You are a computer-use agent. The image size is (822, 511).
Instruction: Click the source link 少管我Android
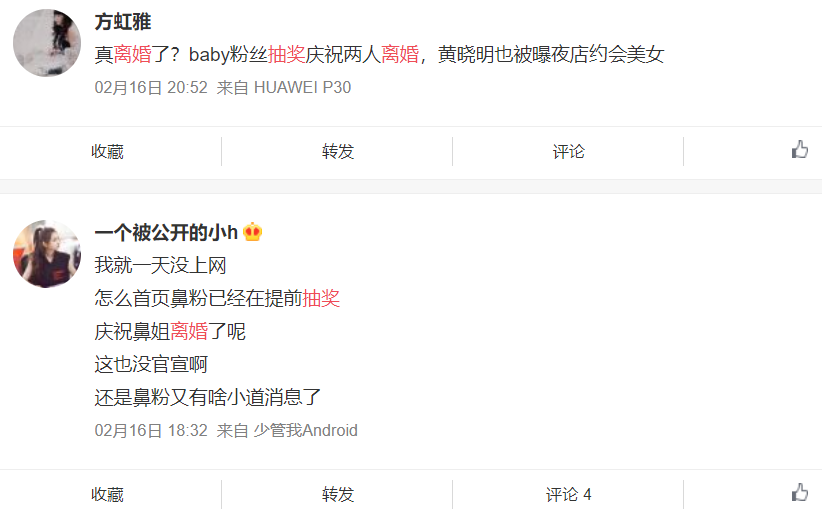click(x=306, y=430)
